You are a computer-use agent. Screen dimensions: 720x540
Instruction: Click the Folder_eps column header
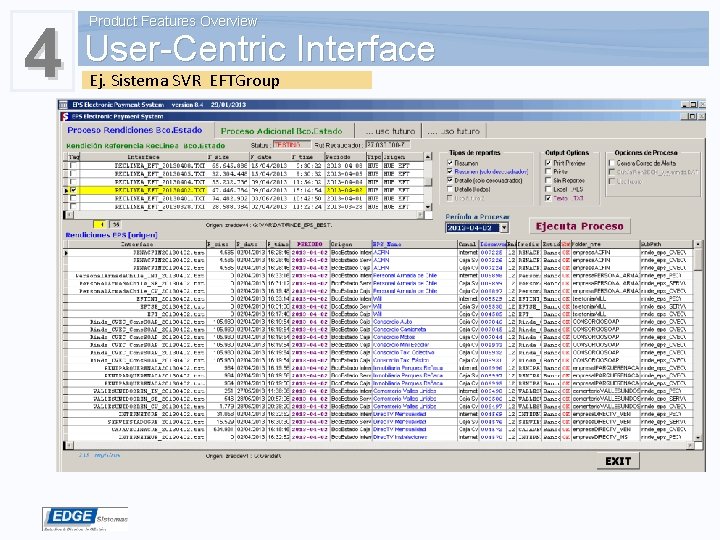[605, 244]
